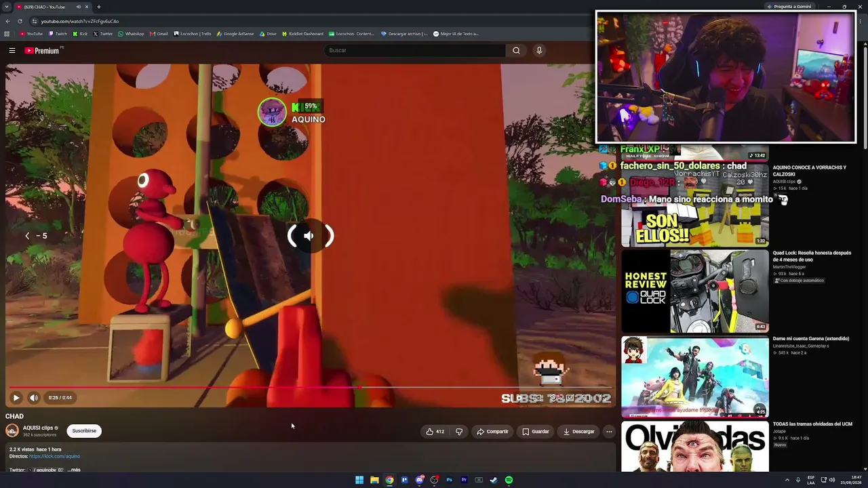Click the Pregunta a Gemini button

789,7
